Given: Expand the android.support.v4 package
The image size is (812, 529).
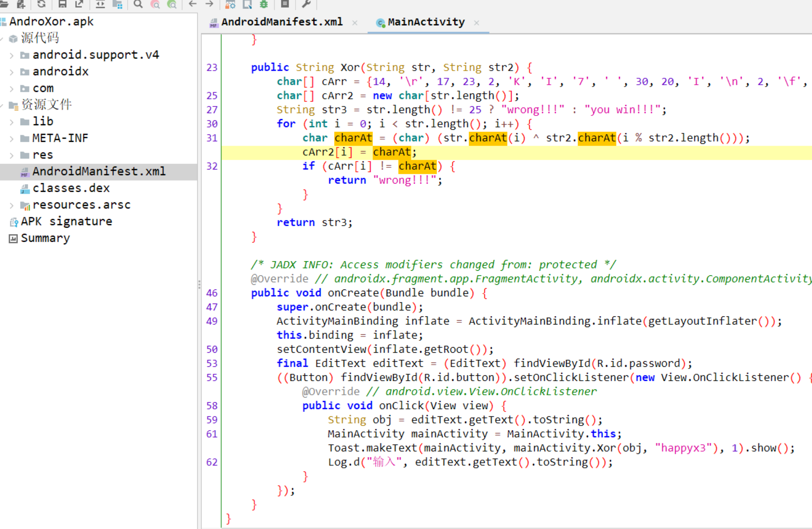Looking at the screenshot, I should [12, 55].
